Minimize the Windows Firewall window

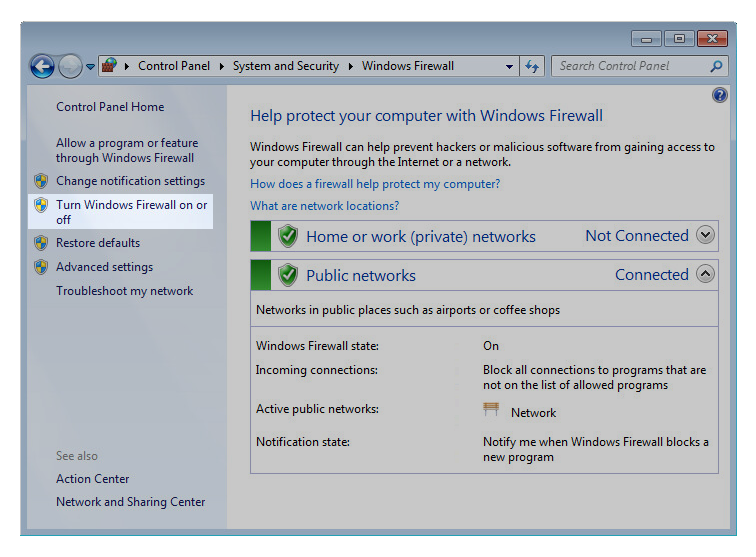pyautogui.click(x=647, y=39)
